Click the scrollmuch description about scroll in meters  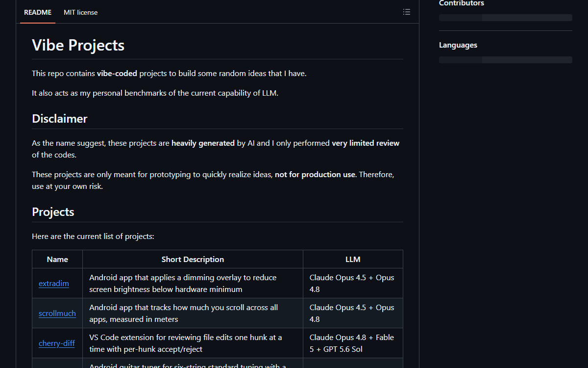(193, 314)
